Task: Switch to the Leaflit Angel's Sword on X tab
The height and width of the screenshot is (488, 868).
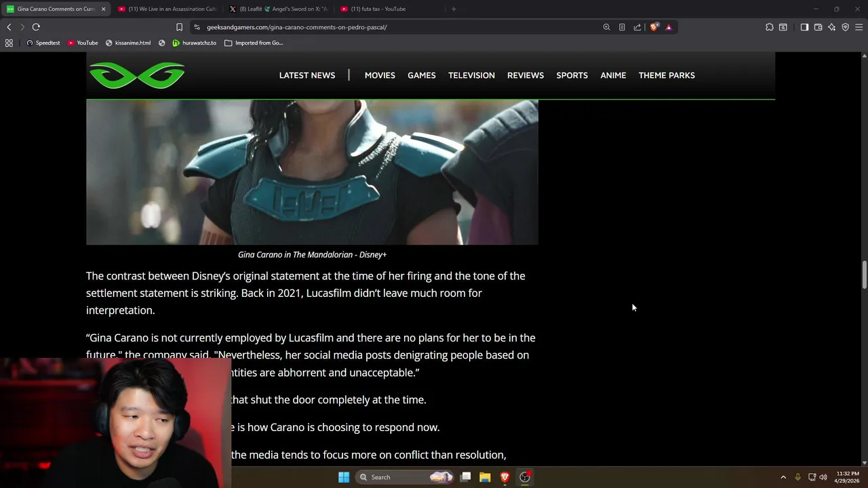Action: click(278, 9)
